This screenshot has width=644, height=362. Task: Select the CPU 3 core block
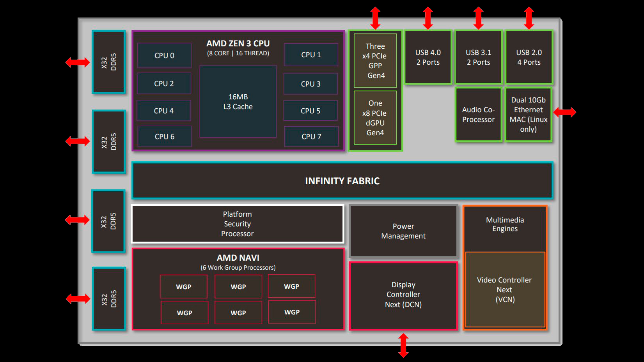[310, 84]
